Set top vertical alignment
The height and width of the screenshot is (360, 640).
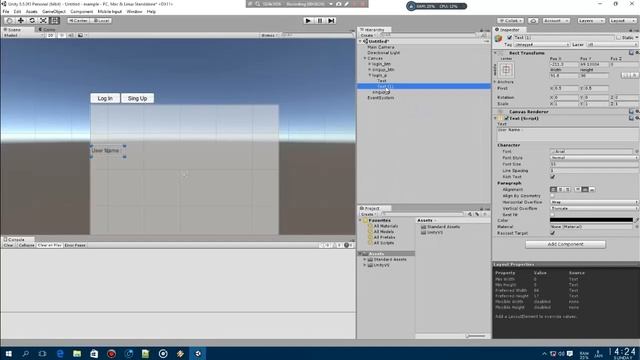coord(578,189)
